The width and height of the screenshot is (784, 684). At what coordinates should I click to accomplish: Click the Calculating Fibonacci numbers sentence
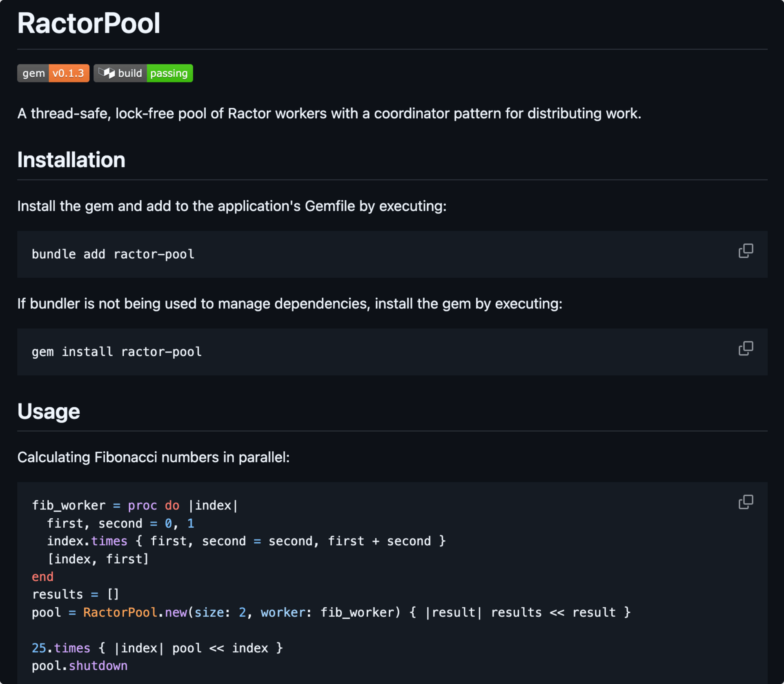point(154,457)
